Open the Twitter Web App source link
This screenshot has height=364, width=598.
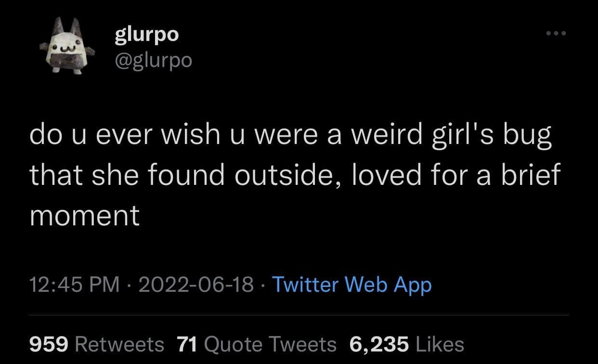[x=352, y=285]
